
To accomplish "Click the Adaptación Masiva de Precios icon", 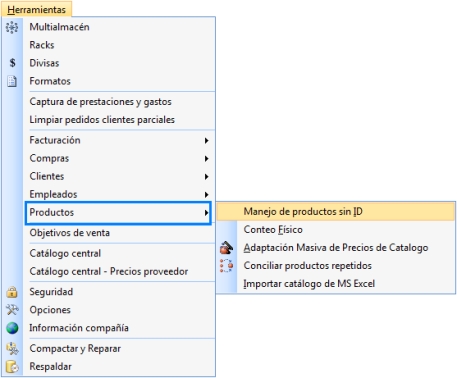I will pos(226,248).
